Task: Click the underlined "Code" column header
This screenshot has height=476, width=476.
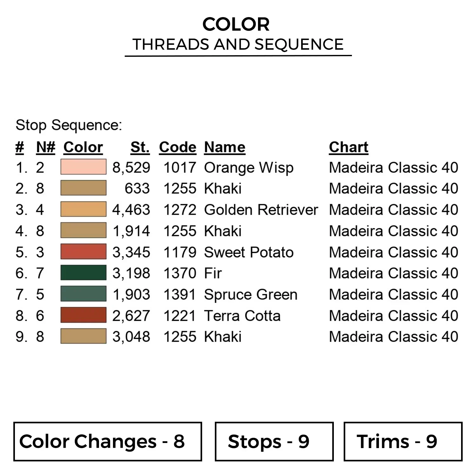Action: click(x=178, y=147)
